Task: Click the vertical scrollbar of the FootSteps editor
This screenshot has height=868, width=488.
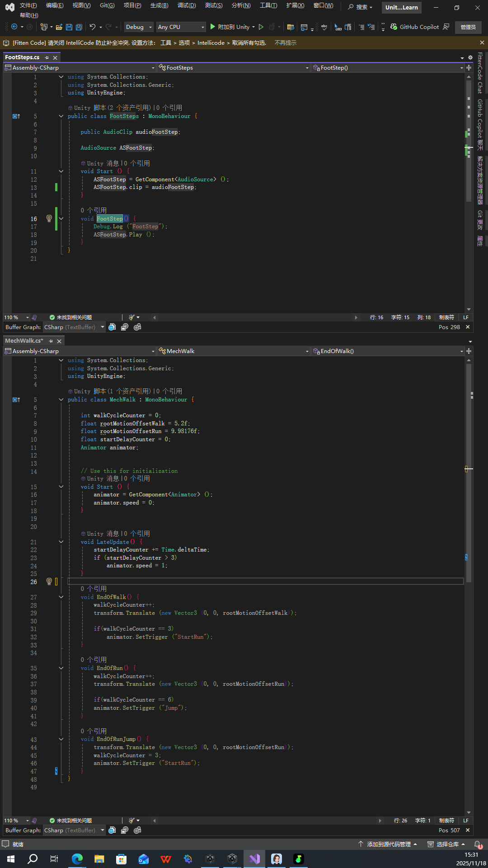Action: (x=469, y=193)
